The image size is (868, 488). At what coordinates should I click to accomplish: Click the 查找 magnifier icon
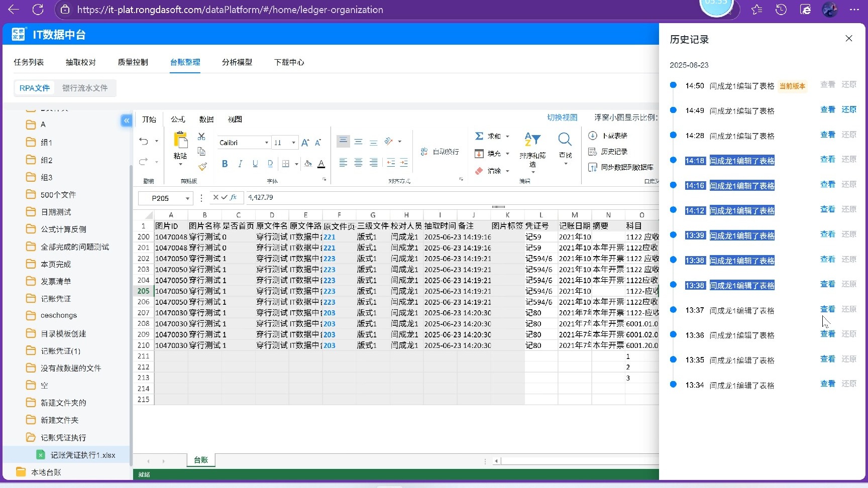pos(565,139)
